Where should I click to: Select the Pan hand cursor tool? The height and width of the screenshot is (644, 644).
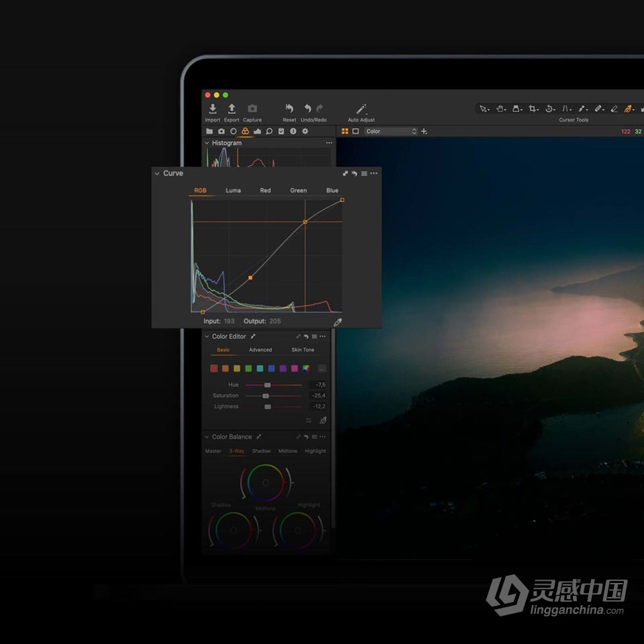tap(500, 109)
